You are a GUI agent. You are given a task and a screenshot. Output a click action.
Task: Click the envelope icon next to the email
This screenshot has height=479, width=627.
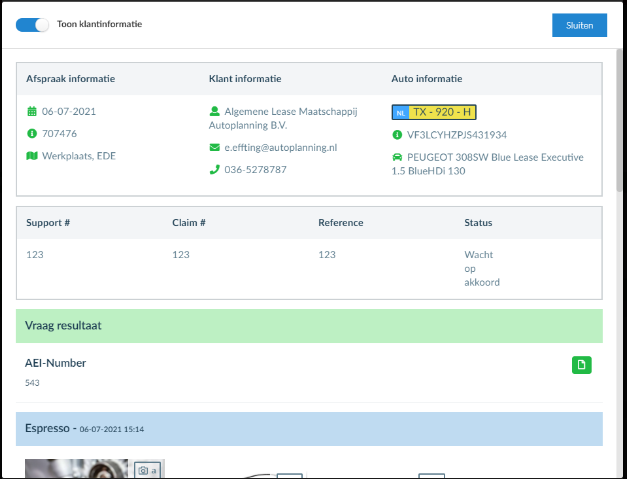pos(214,148)
